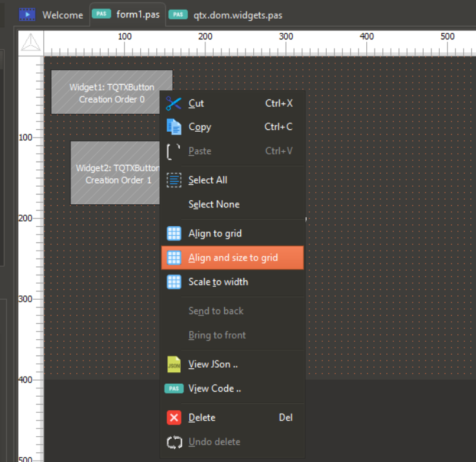Choose Align and size to grid

click(233, 258)
